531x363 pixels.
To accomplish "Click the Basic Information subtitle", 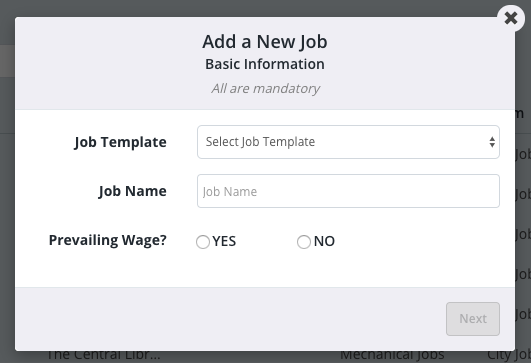I will point(265,64).
